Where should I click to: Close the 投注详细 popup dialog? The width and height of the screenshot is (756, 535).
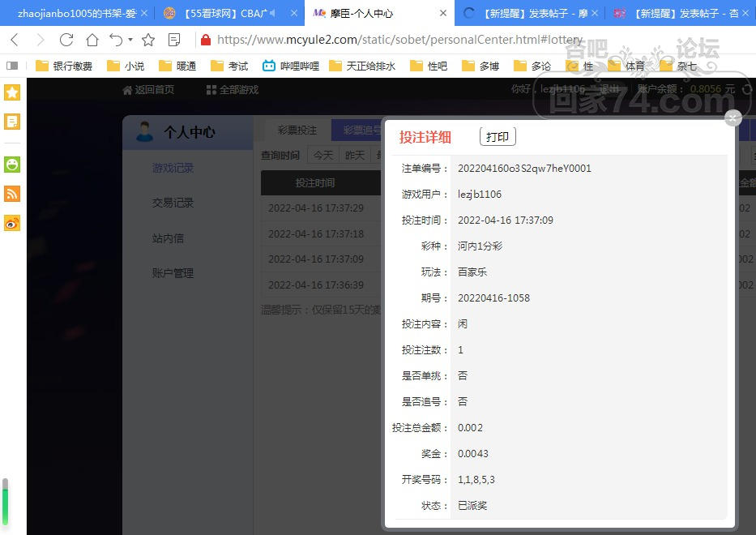tap(733, 118)
